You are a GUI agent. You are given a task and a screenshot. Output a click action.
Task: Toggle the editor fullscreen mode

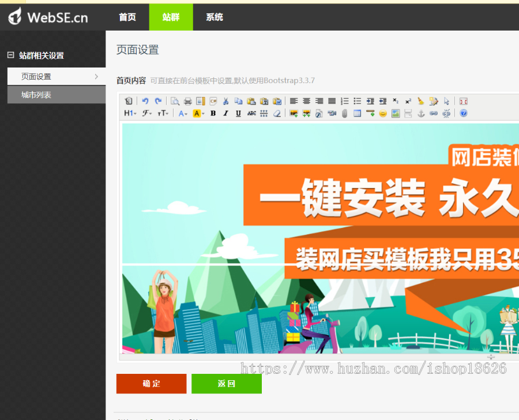pos(464,101)
